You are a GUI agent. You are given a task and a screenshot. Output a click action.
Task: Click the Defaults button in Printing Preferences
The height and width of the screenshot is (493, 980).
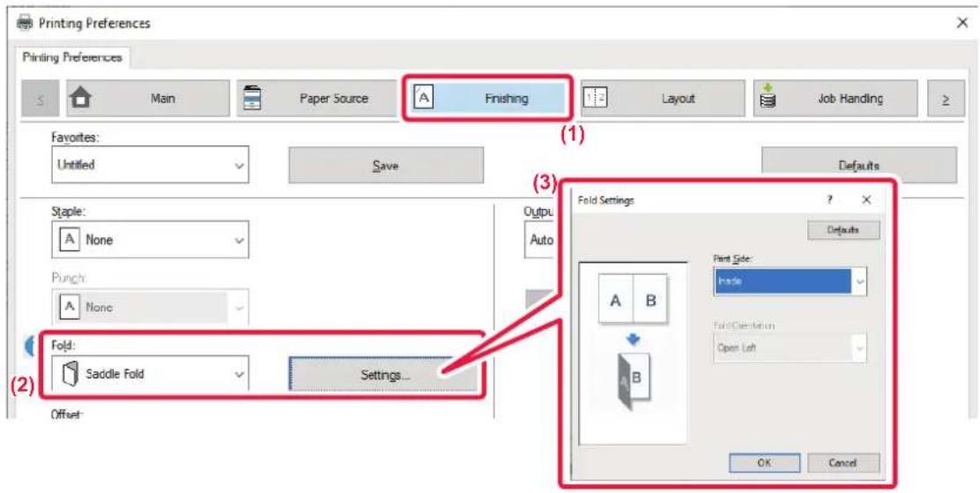click(x=858, y=165)
